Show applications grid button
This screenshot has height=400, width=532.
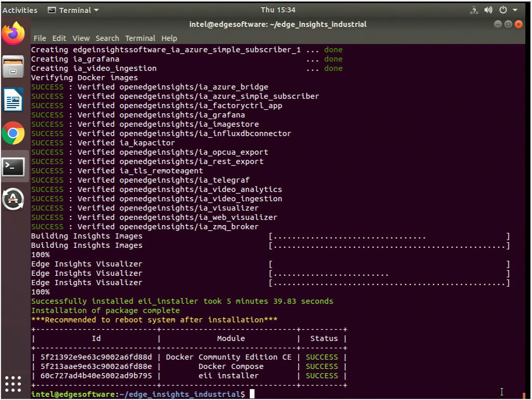(x=13, y=384)
